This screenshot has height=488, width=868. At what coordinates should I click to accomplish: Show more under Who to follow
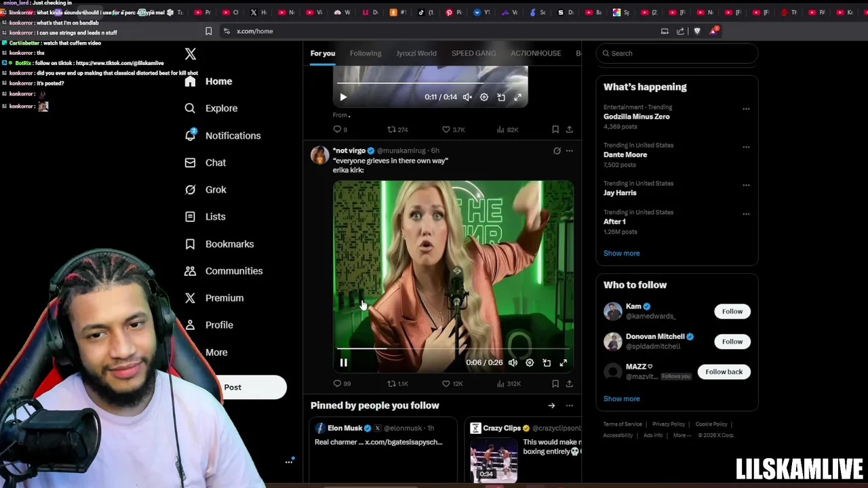[x=621, y=399]
